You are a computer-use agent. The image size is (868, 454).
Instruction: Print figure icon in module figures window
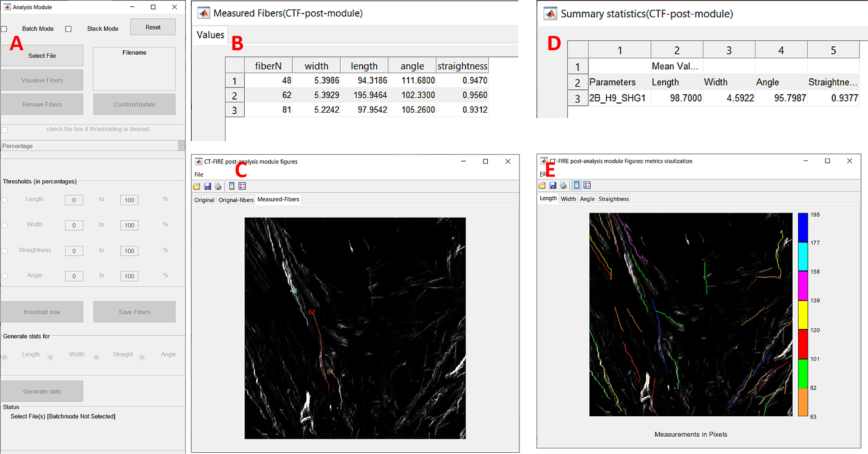pos(218,186)
